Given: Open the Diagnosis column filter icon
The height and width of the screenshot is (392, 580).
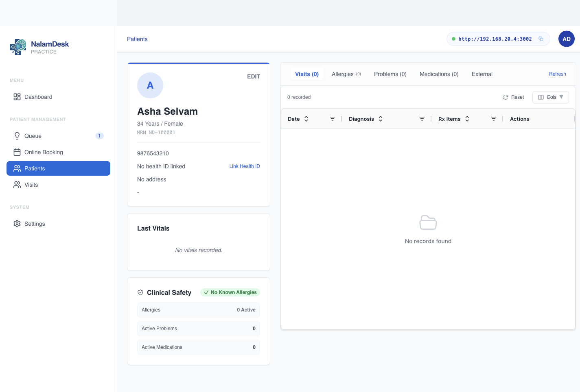Looking at the screenshot, I should pyautogui.click(x=422, y=119).
